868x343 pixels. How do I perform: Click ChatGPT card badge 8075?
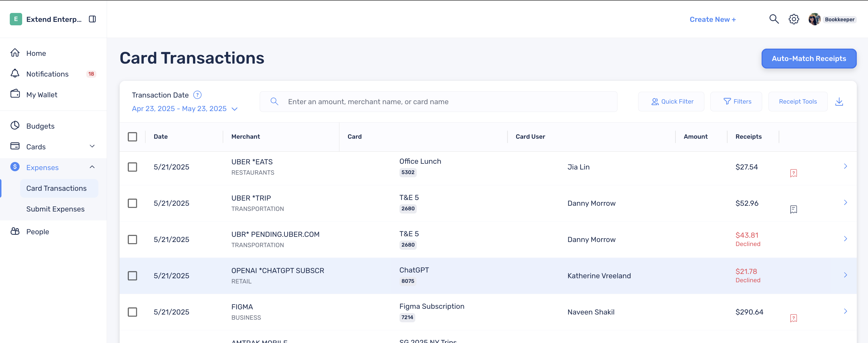408,281
